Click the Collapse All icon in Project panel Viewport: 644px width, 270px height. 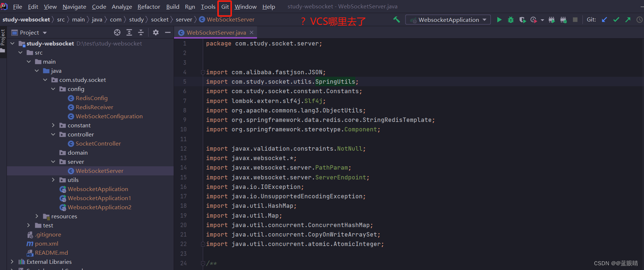point(141,32)
